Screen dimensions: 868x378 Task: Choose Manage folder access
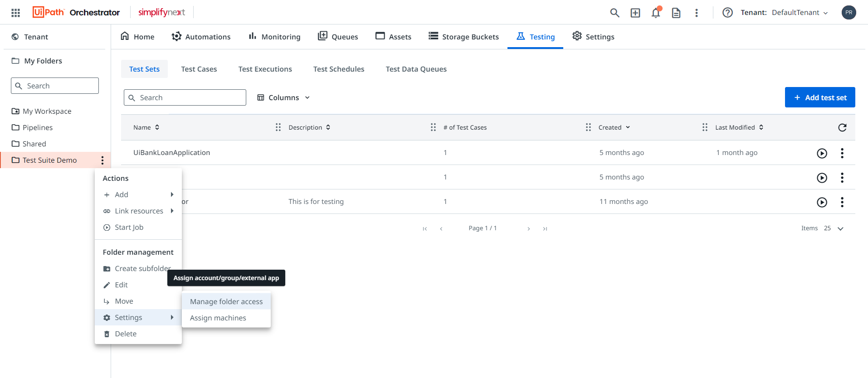pos(226,301)
